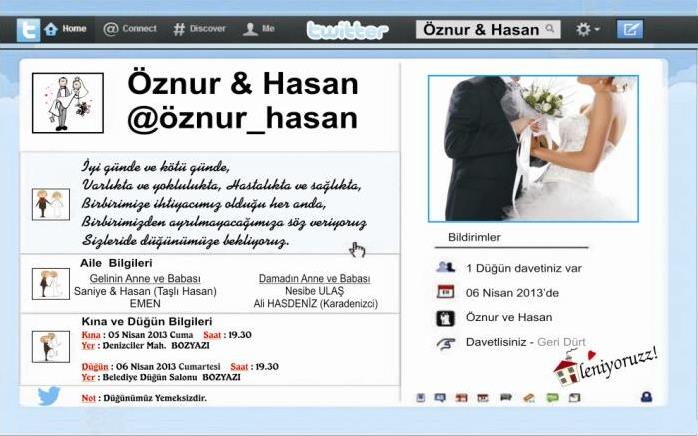Viewport: 698px width, 436px height.
Task: Click the second dark-red calendar icon in the bottom row
Action: (483, 398)
